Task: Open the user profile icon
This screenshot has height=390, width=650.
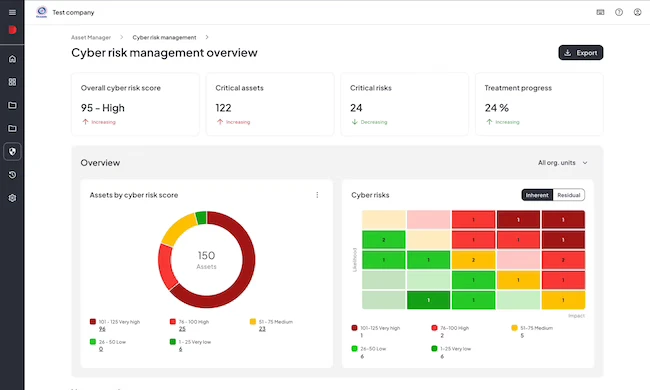Action: [x=638, y=12]
